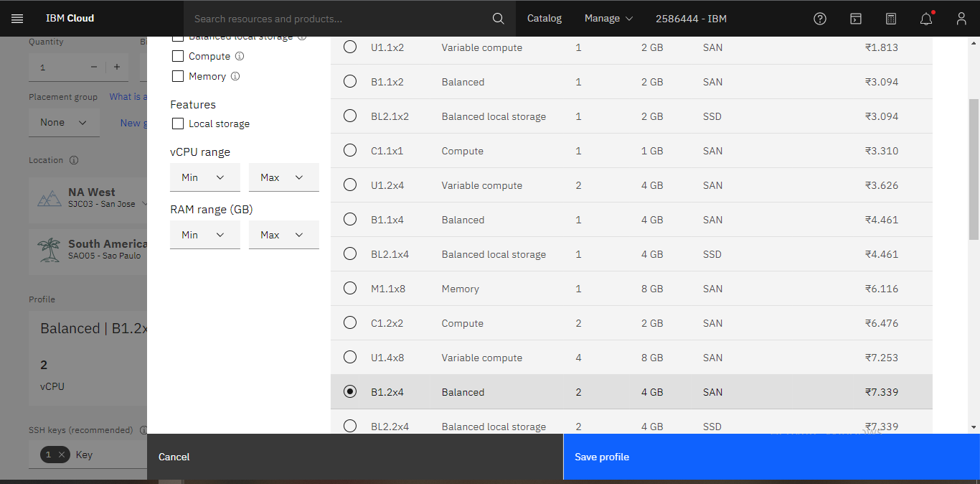Image resolution: width=980 pixels, height=484 pixels.
Task: Select the U1.1x2 Variable compute profile
Action: click(350, 47)
